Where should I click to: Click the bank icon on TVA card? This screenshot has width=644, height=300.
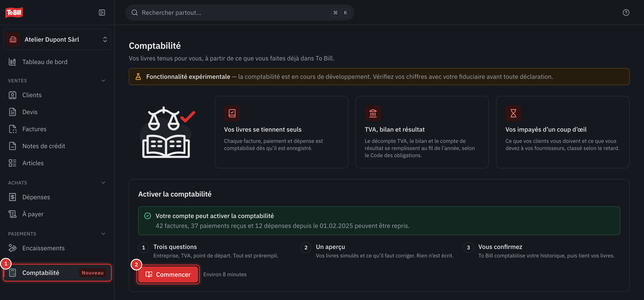(373, 113)
